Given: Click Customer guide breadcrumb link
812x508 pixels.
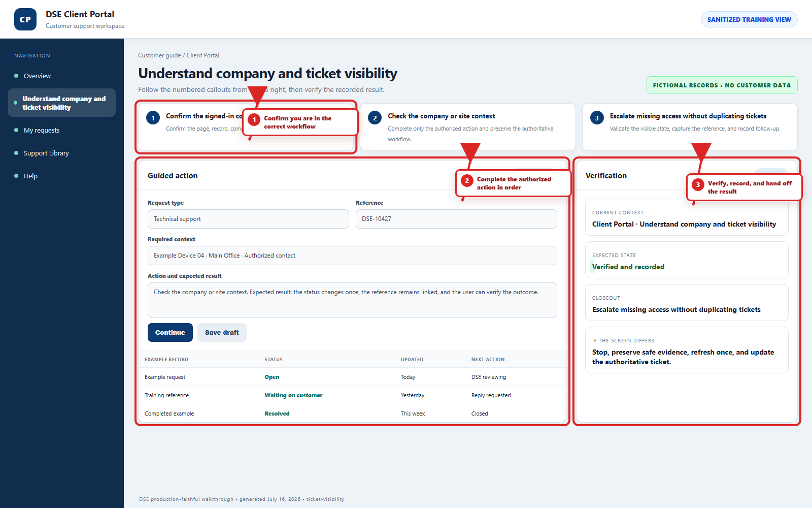Looking at the screenshot, I should pyautogui.click(x=159, y=55).
